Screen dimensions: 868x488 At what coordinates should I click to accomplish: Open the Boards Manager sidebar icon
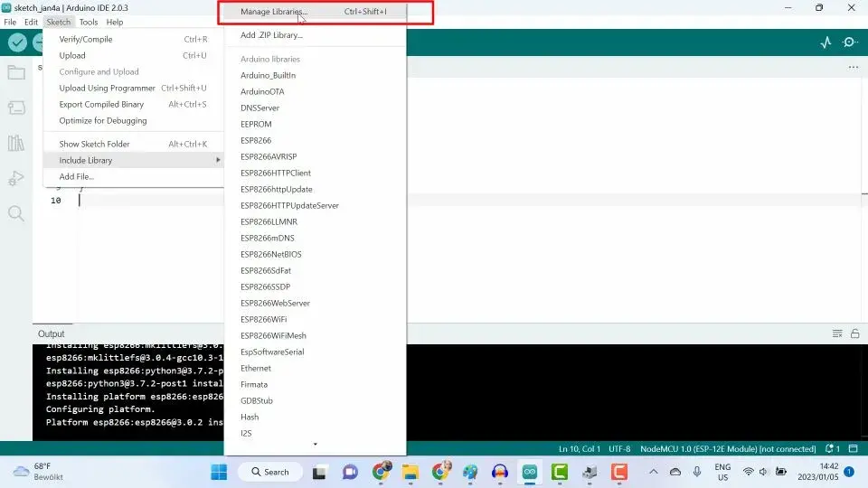click(x=16, y=108)
